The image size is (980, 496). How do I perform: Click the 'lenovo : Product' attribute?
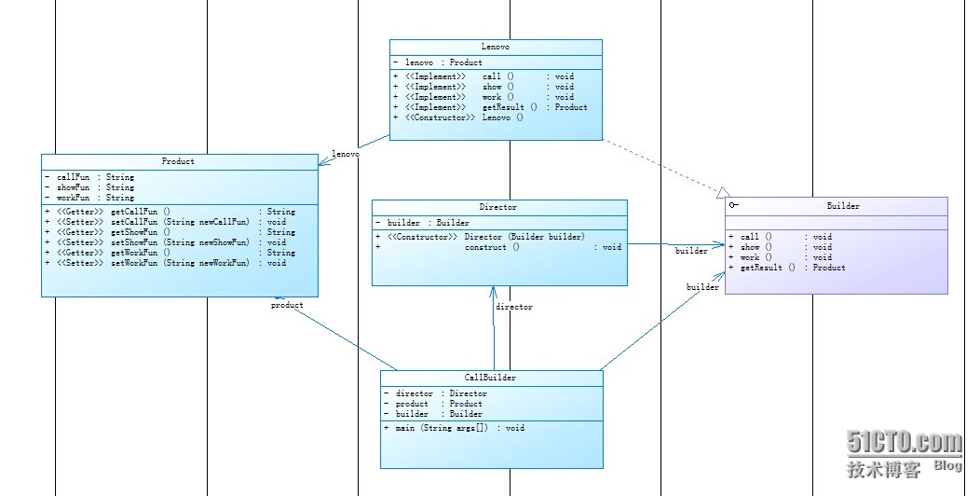coord(438,62)
